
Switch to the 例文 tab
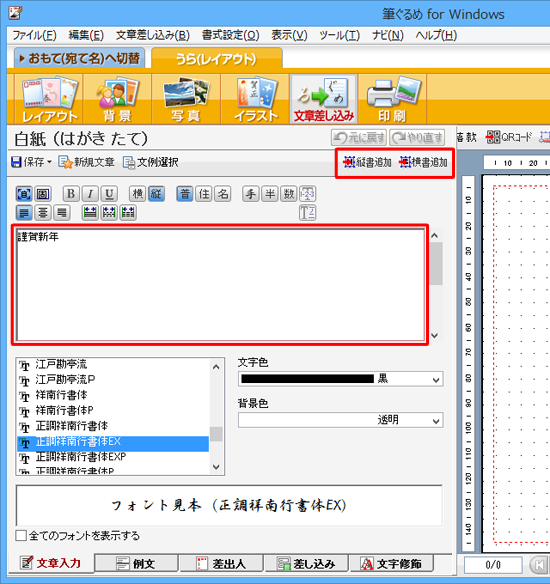point(136,563)
